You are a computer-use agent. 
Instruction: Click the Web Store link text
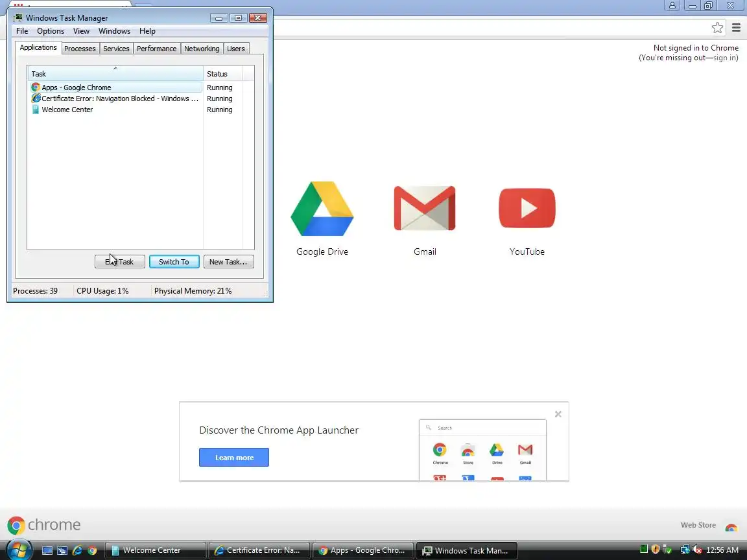tap(698, 525)
